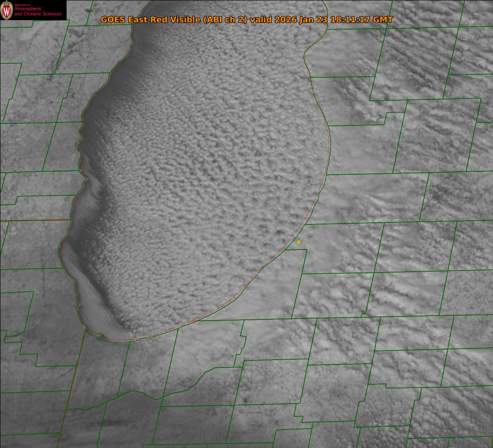Click the UW–Madison crest logo

point(7,10)
